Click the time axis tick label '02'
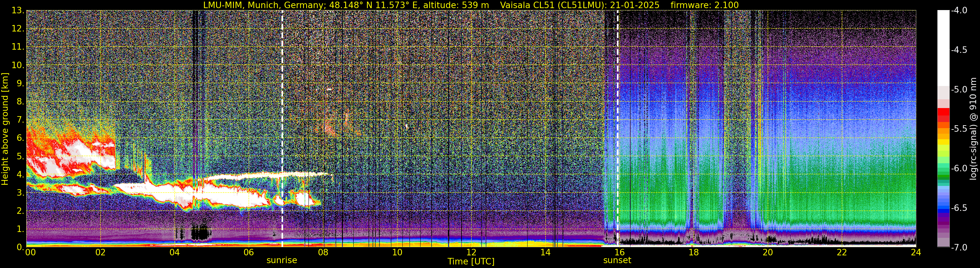The height and width of the screenshot is (268, 980). [100, 253]
